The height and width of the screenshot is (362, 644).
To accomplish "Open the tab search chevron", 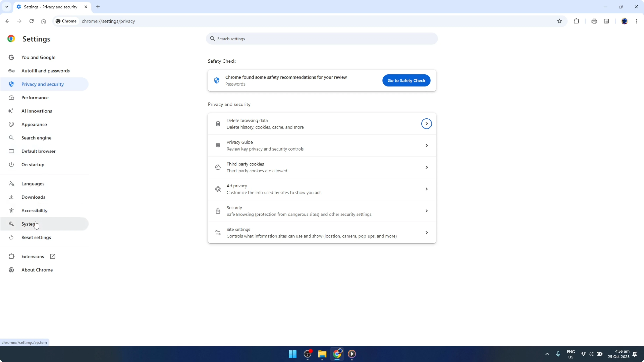I will pyautogui.click(x=7, y=7).
